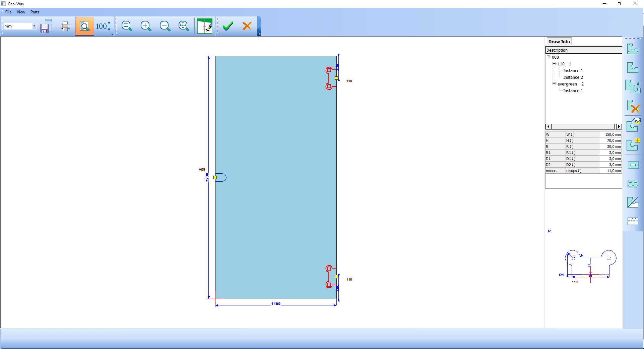Viewport: 644px width, 349px height.
Task: Click the duplicate part icon
Action: pos(633,86)
